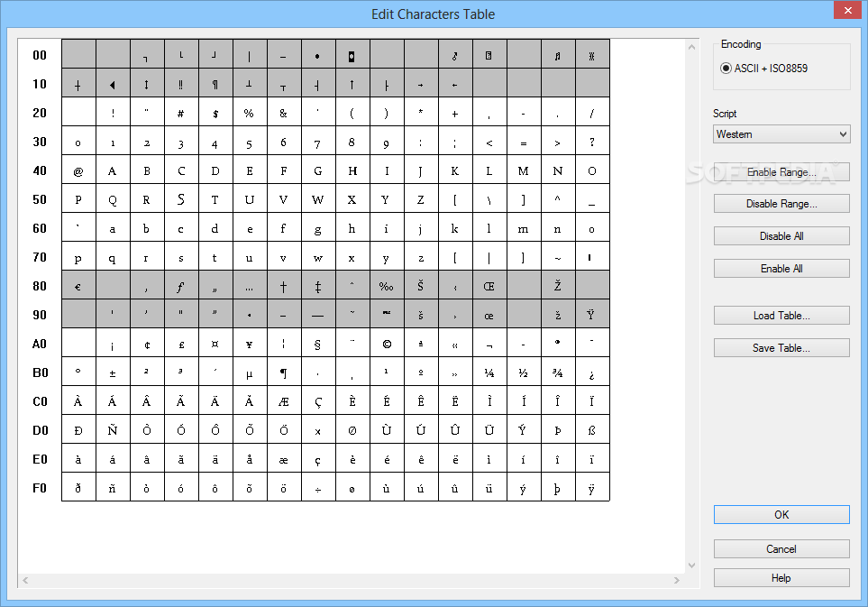Open the Script dropdown showing Western

pos(781,134)
